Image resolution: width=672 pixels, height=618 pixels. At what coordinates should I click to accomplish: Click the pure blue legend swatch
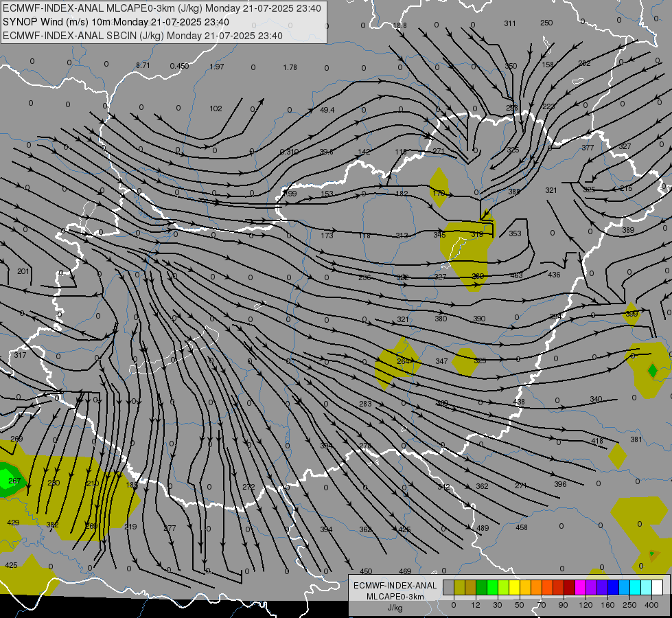tap(614, 587)
